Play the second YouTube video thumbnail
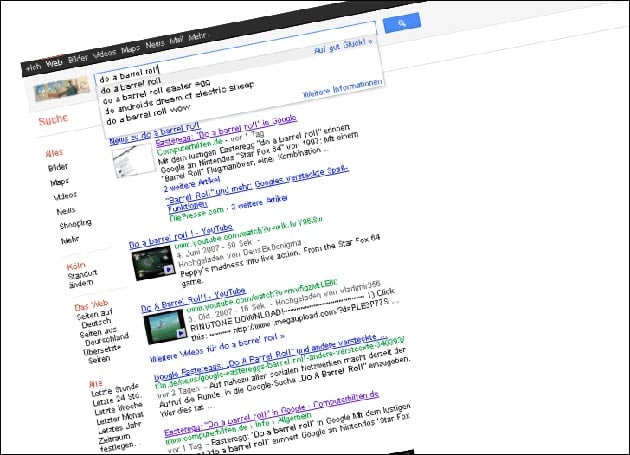 click(x=166, y=327)
